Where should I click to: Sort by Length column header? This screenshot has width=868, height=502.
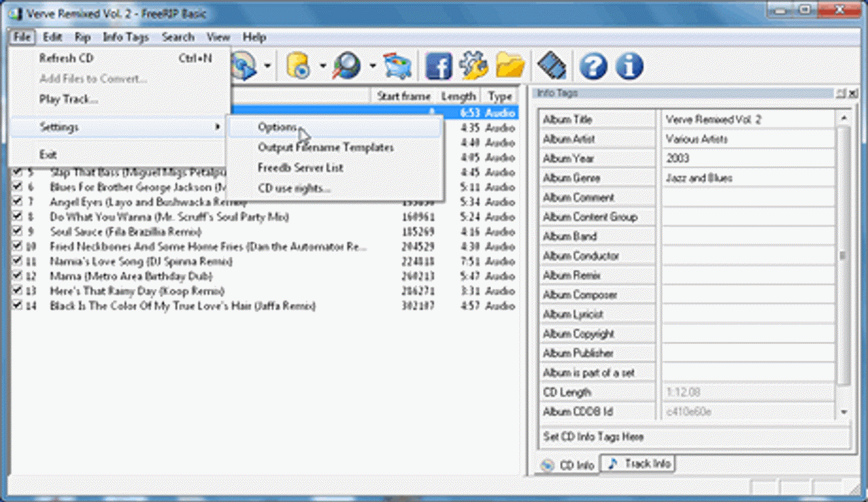coord(458,96)
